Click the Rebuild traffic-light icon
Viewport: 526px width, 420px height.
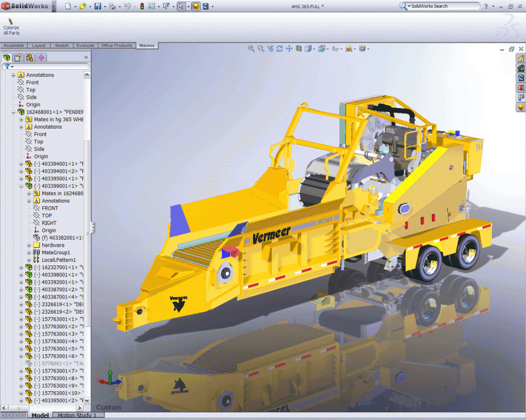[142, 6]
